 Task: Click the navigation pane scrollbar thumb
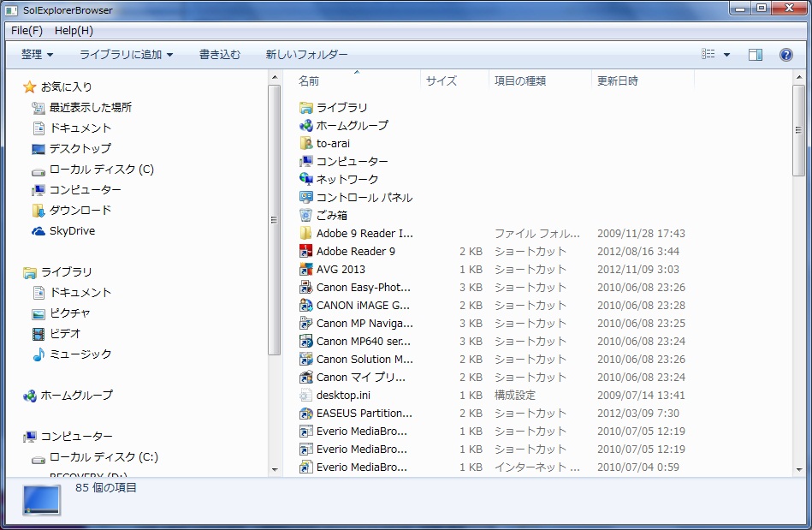point(275,220)
